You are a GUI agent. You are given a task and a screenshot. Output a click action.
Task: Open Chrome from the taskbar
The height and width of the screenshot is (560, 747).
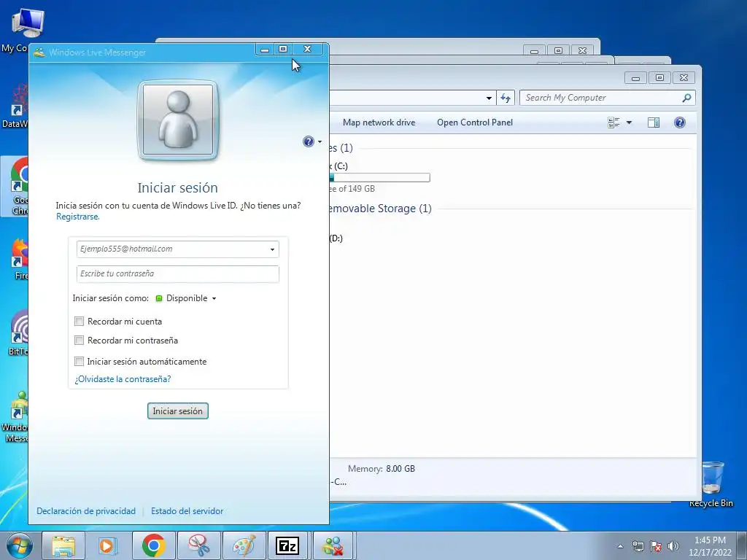click(x=153, y=545)
